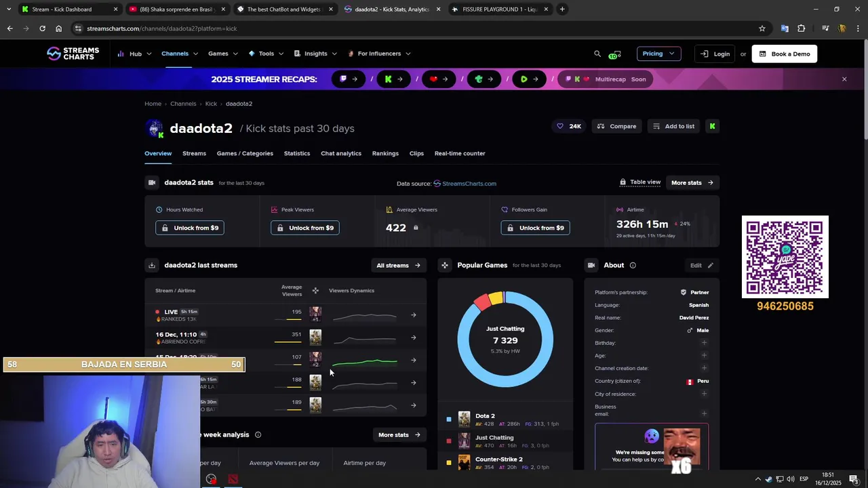Unlock Followers Gain from $9
868x488 pixels.
tap(536, 228)
